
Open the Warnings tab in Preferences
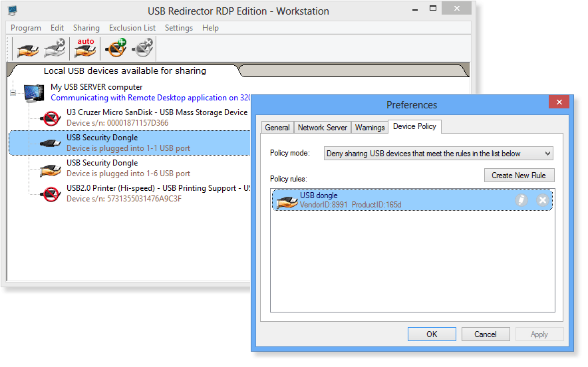click(370, 128)
